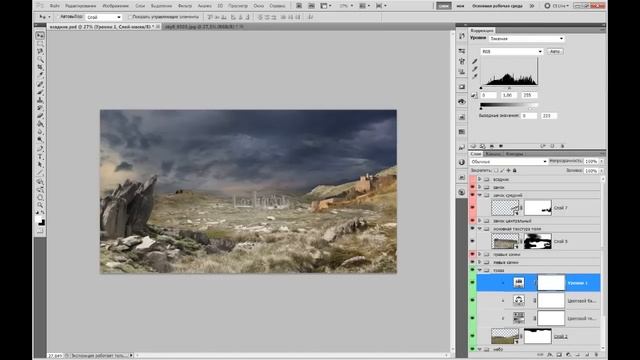Click the new adjustment layer icon in Layers

tap(569, 355)
